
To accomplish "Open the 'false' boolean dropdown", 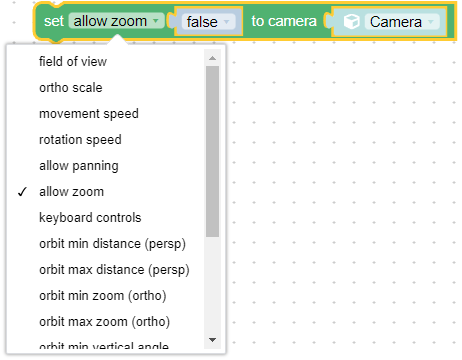I will tap(208, 22).
